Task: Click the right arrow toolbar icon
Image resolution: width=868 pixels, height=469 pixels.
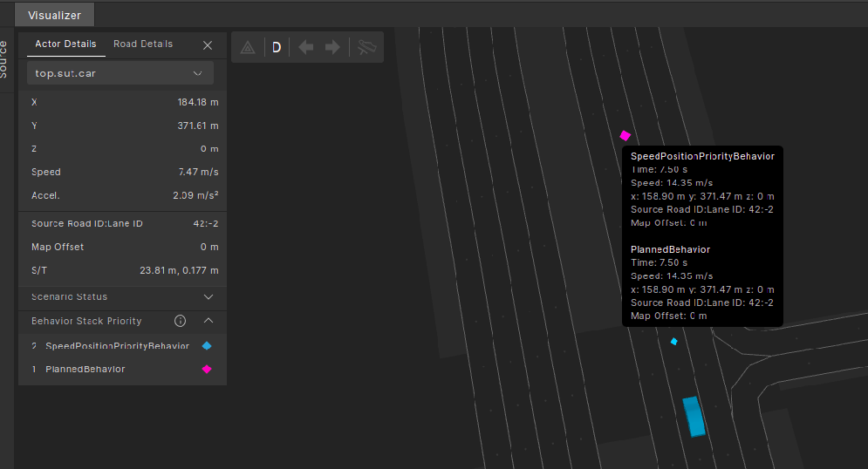Action: tap(332, 47)
